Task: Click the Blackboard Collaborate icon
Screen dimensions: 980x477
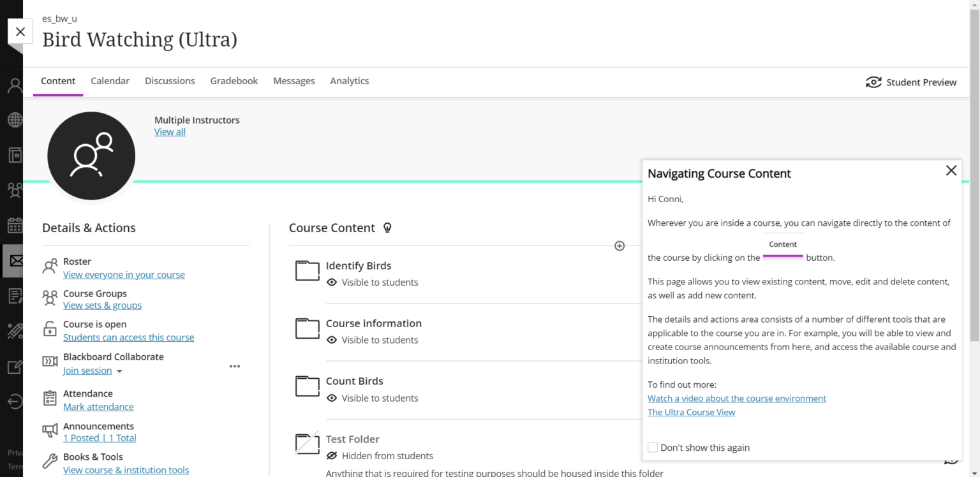Action: [x=50, y=362]
